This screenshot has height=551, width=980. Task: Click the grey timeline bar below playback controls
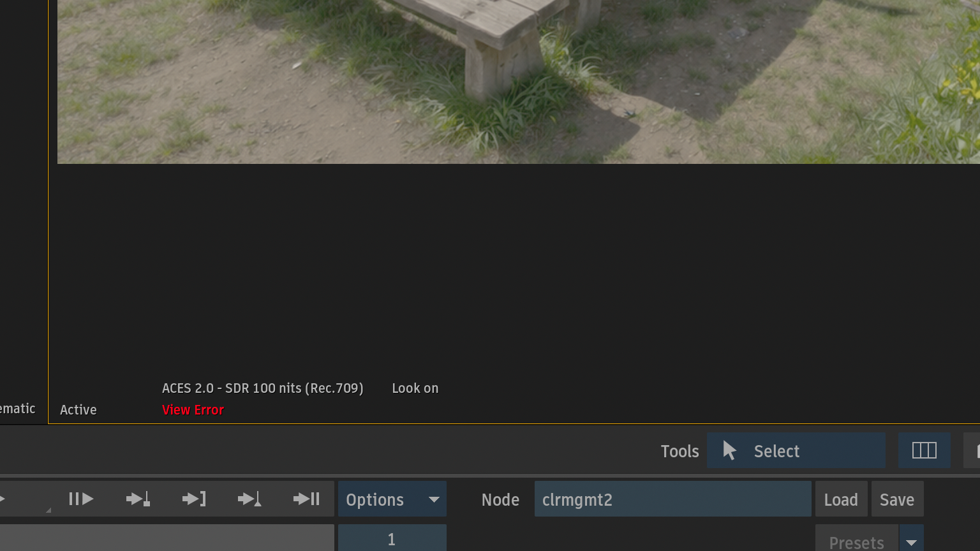pos(166,538)
